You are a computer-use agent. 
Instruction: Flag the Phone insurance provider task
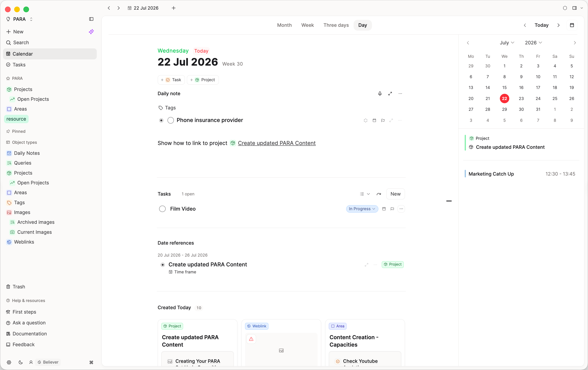(x=383, y=120)
